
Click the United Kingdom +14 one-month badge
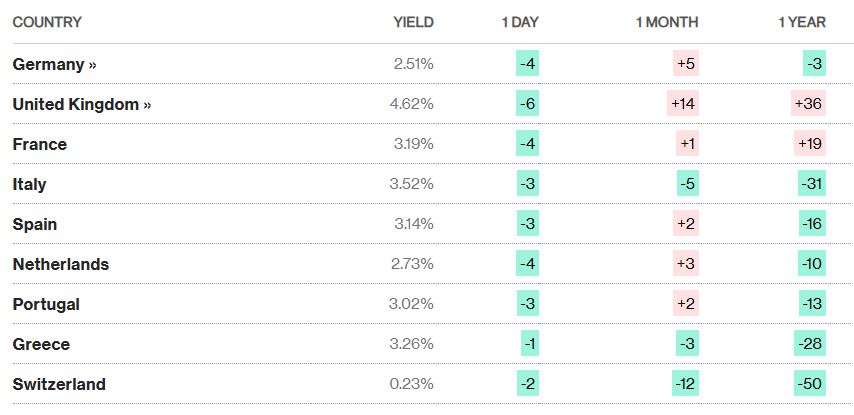[x=683, y=104]
